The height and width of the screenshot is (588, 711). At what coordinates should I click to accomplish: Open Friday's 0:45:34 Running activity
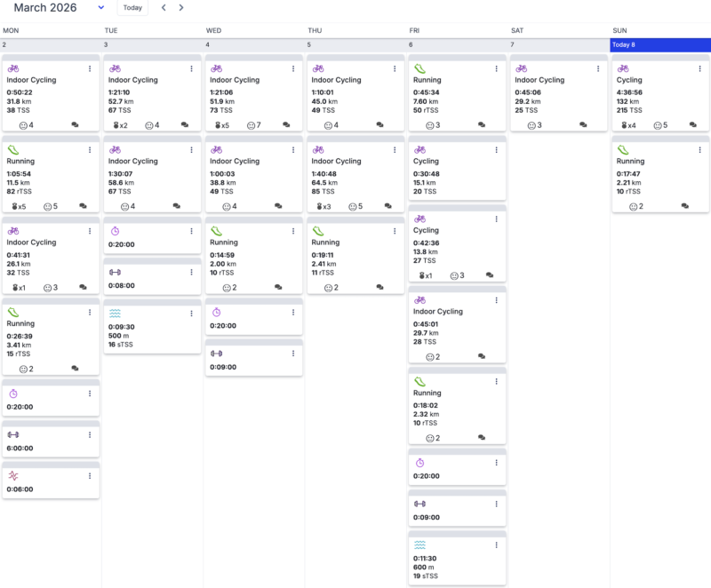tap(440, 80)
